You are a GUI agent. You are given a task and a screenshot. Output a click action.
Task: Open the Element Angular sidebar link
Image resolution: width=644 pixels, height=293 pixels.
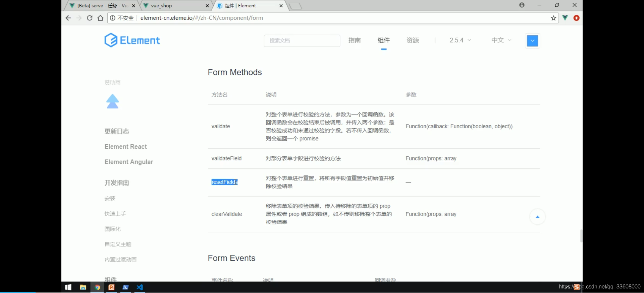coord(129,162)
